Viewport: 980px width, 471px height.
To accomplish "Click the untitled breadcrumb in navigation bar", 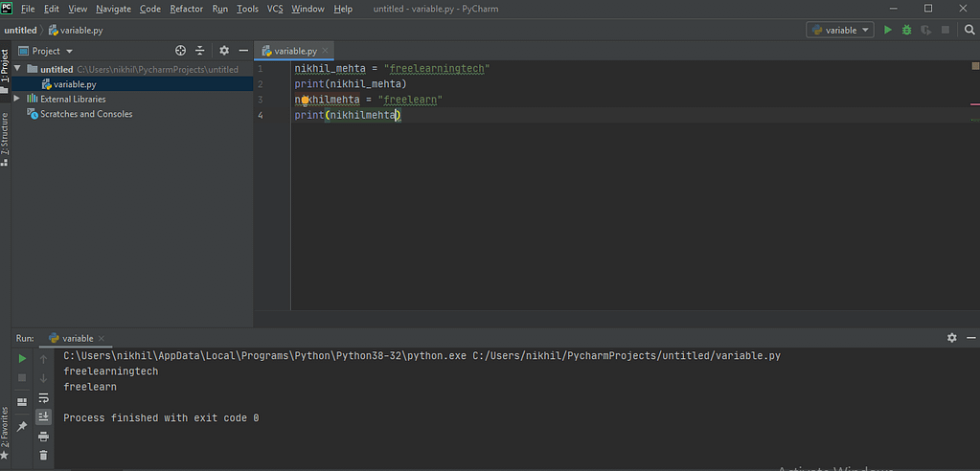I will click(x=20, y=30).
